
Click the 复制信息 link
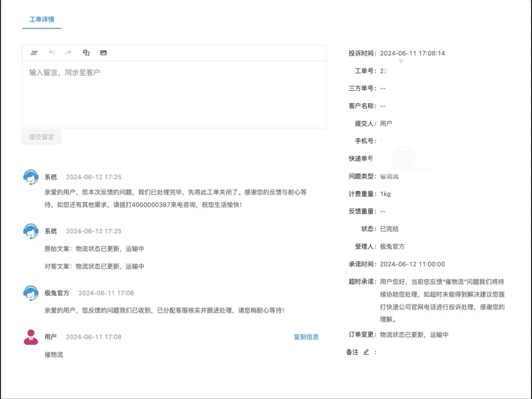click(306, 337)
